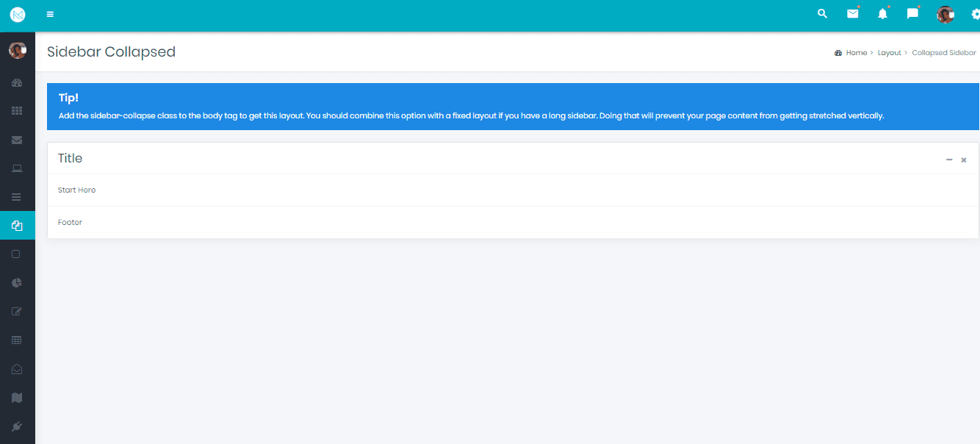980x444 pixels.
Task: Open the plug icon in the sidebar
Action: click(17, 426)
